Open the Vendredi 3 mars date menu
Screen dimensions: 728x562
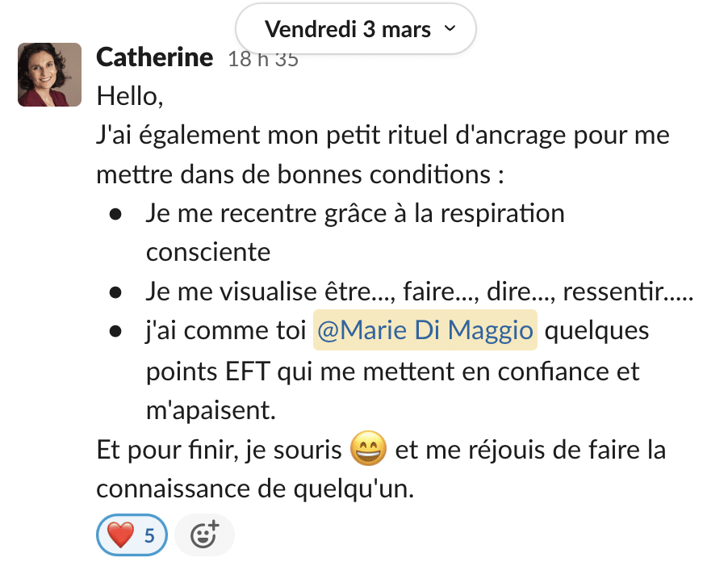356,29
